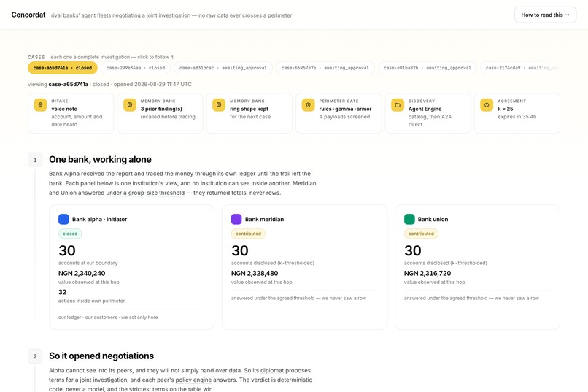The image size is (588, 392).
Task: Click the contributed badge on Bank union
Action: [x=421, y=234]
